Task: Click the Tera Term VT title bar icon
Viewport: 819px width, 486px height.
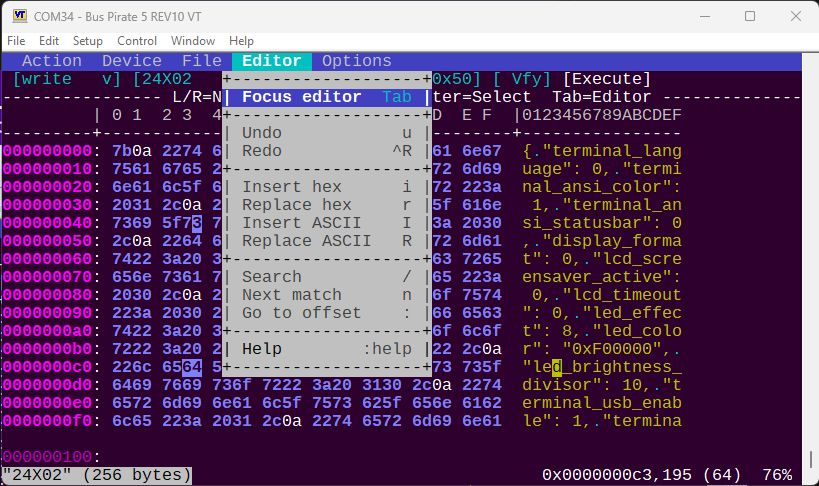Action: (x=19, y=16)
